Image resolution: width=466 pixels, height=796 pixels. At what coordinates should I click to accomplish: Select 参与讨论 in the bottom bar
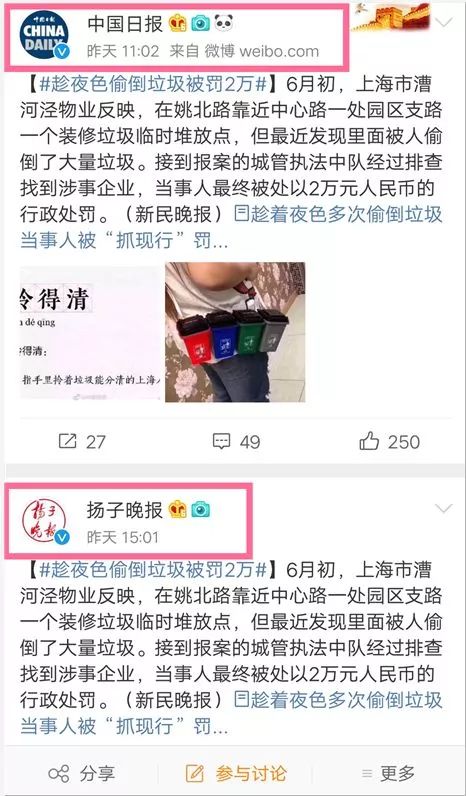coord(237,774)
